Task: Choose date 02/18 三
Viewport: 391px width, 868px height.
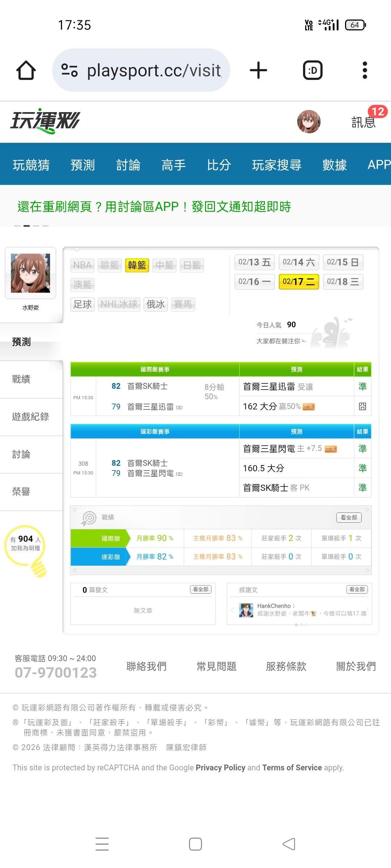Action: (x=343, y=282)
